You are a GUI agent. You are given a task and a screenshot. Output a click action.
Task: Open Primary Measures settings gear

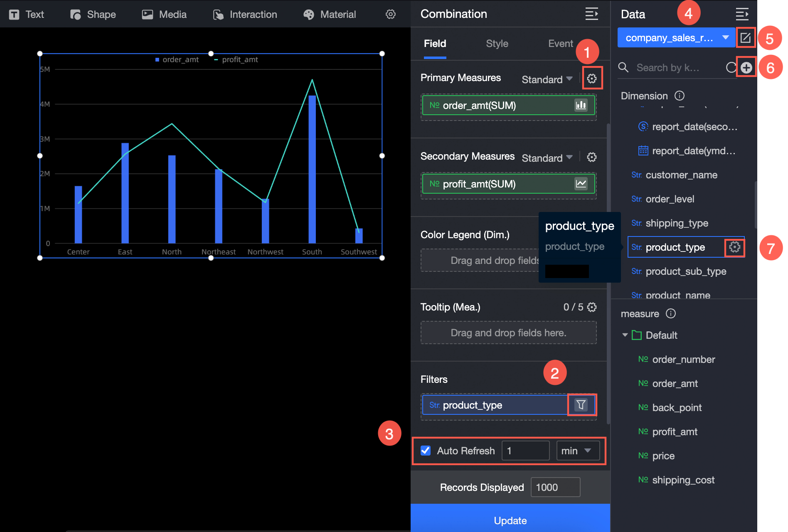tap(592, 79)
